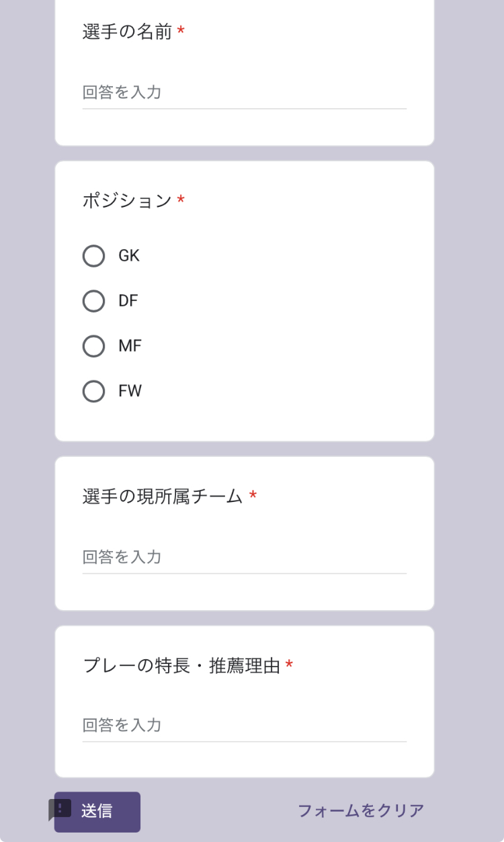Click the 選手の現所属チーム question title
Viewport: 504px width, 842px height.
(x=163, y=497)
